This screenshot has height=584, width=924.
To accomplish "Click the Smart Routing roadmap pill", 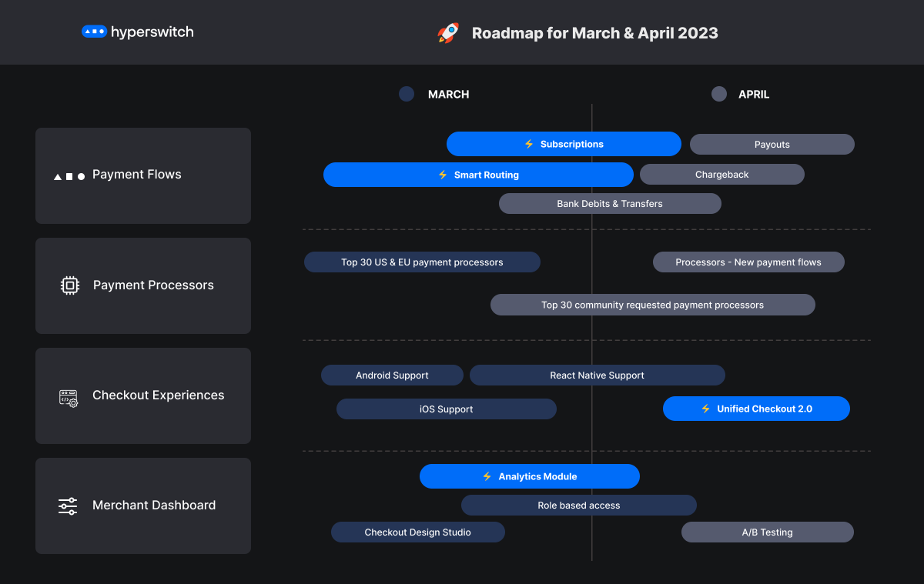I will (478, 175).
